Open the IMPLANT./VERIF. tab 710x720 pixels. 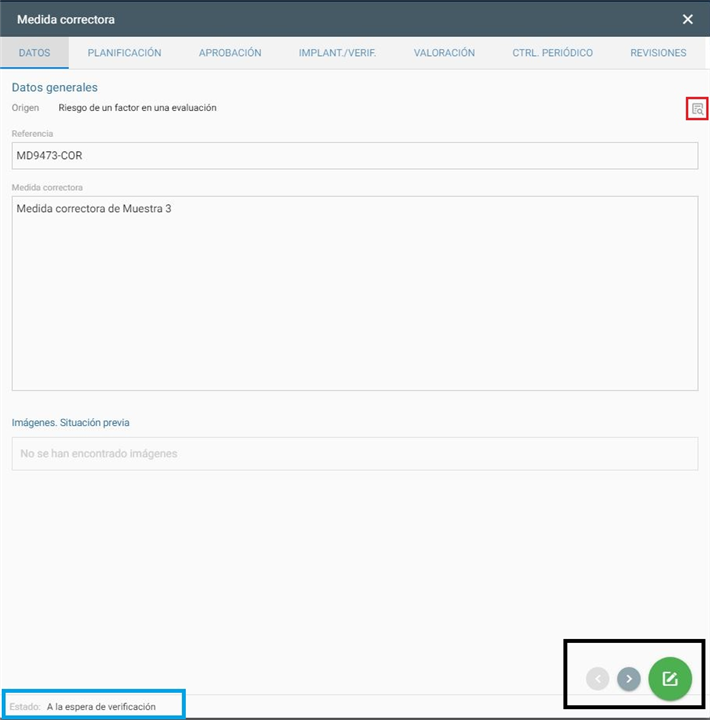pyautogui.click(x=337, y=53)
